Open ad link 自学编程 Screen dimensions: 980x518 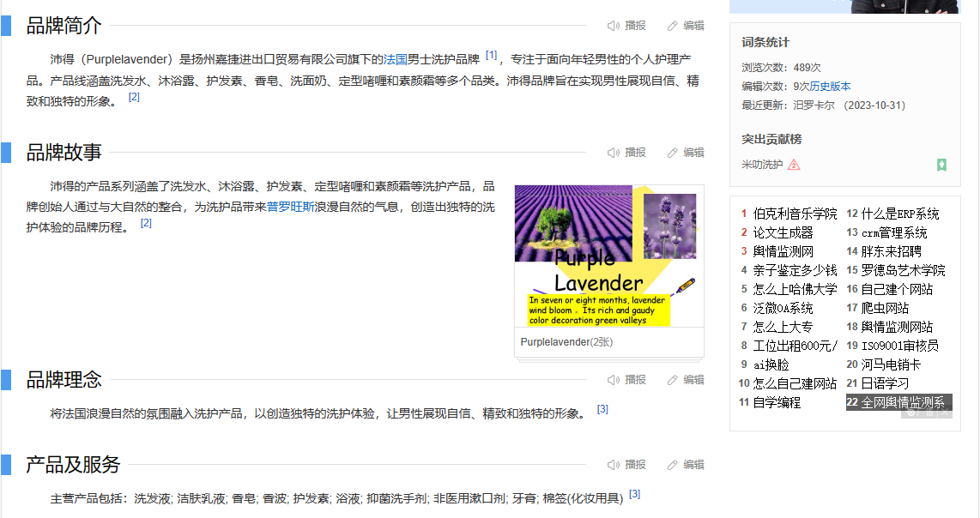(777, 402)
